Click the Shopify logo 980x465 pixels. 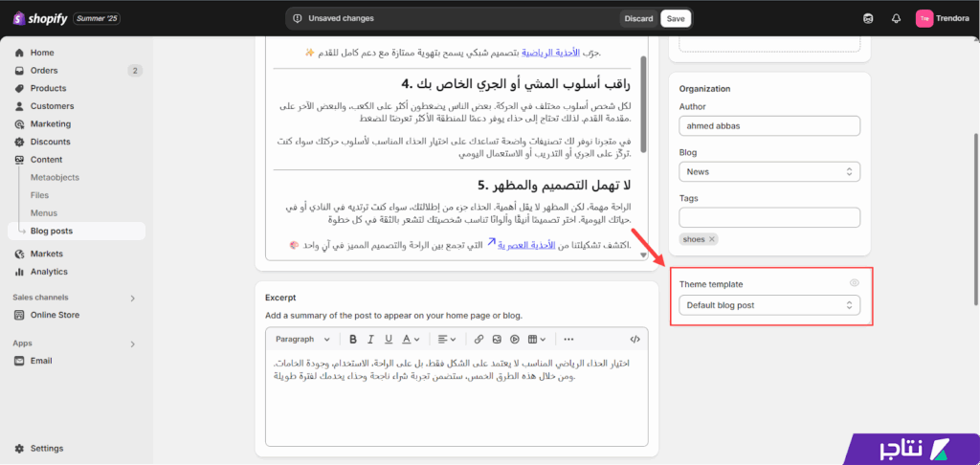click(40, 19)
